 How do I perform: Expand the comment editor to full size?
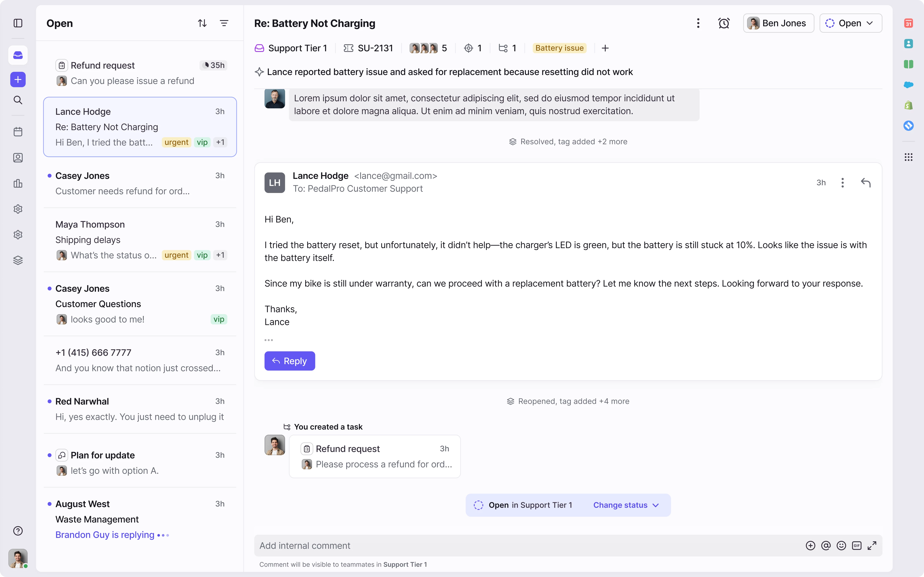(872, 546)
